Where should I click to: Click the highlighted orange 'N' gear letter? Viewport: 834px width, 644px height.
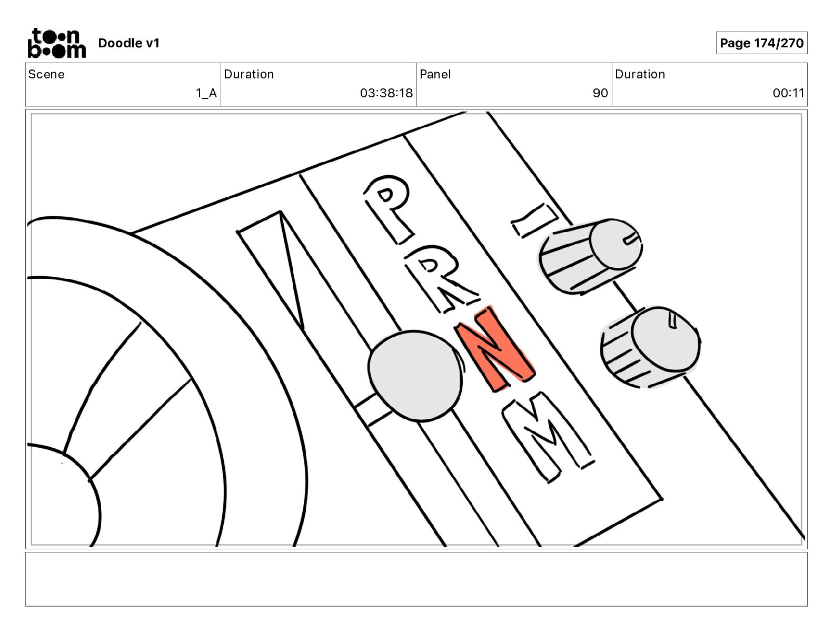pyautogui.click(x=495, y=349)
